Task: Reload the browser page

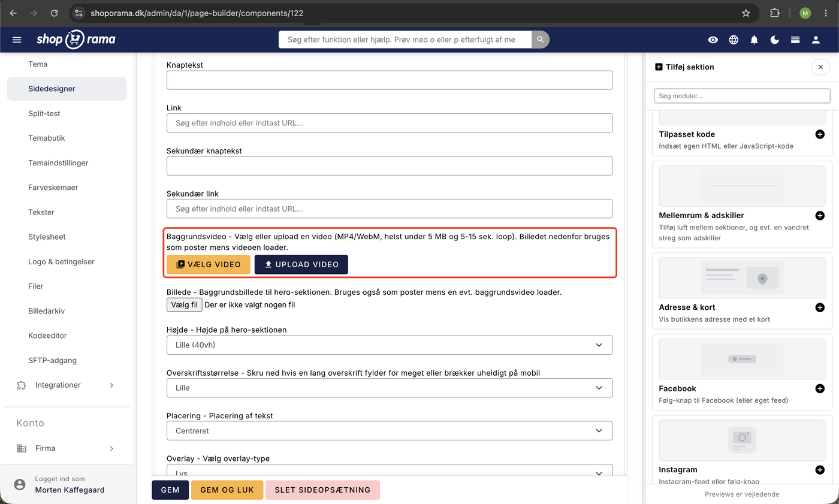Action: click(55, 13)
